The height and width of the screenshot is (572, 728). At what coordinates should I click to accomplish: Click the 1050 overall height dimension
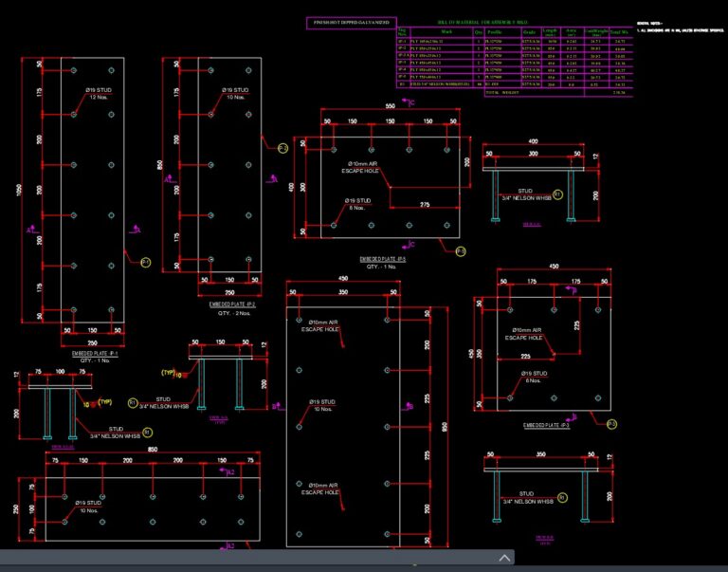point(19,190)
